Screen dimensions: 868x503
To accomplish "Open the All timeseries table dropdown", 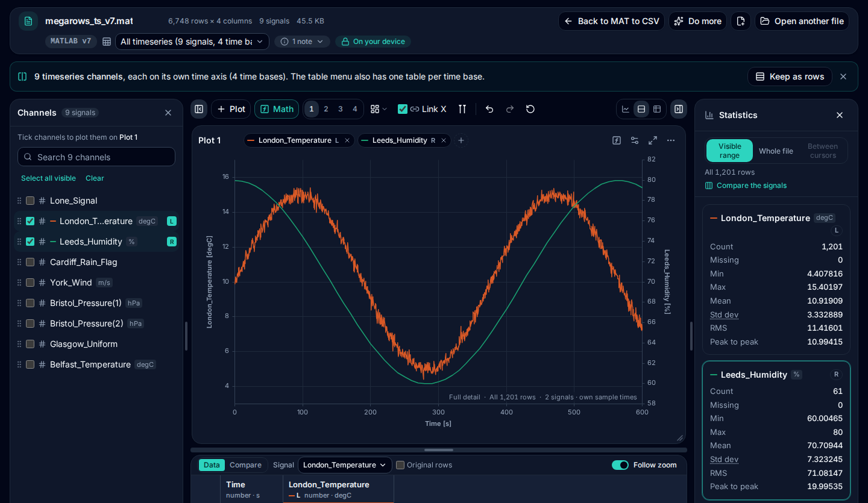I will (192, 42).
